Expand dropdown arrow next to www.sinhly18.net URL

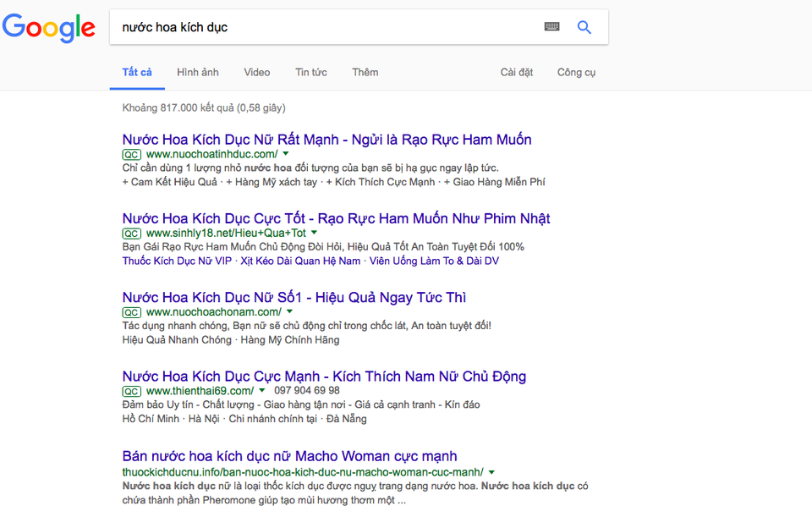pos(314,234)
